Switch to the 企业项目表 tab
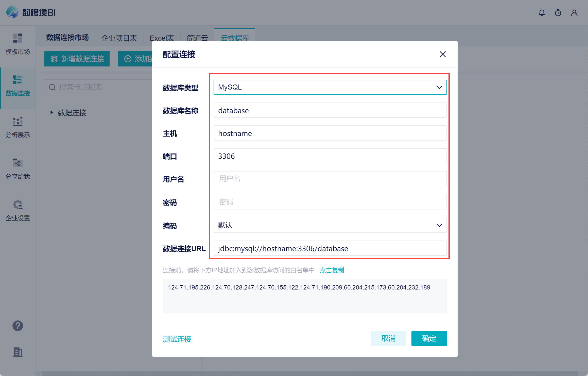 point(119,38)
